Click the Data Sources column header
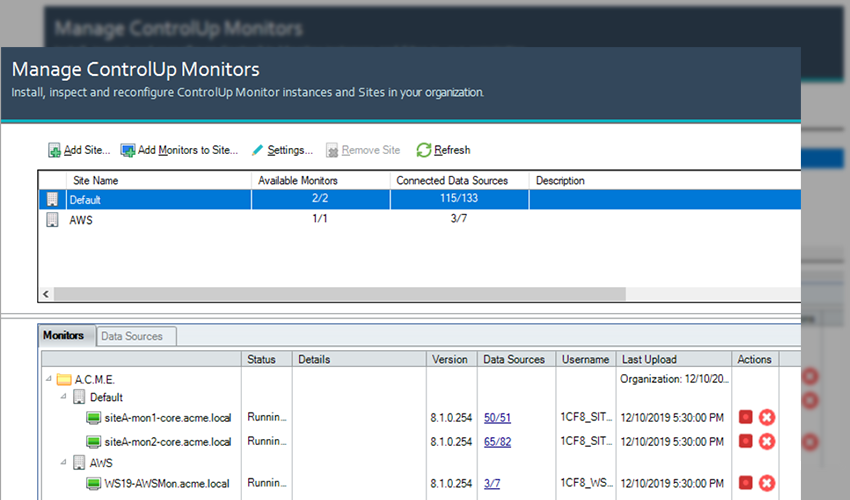The image size is (850, 500). (x=516, y=359)
